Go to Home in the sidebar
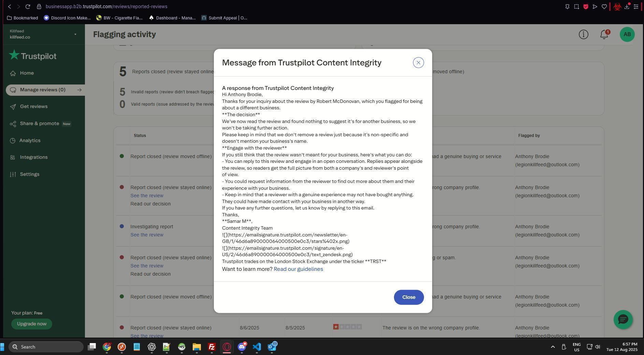 [x=27, y=73]
